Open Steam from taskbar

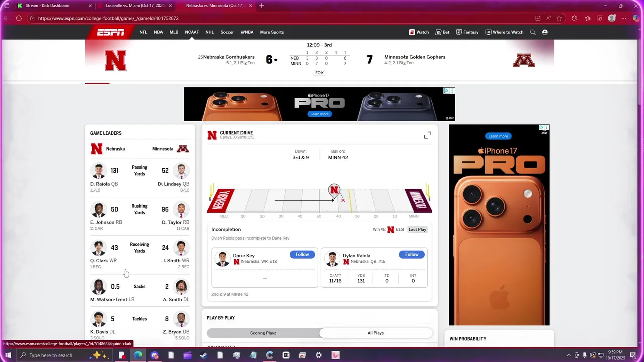click(x=204, y=355)
